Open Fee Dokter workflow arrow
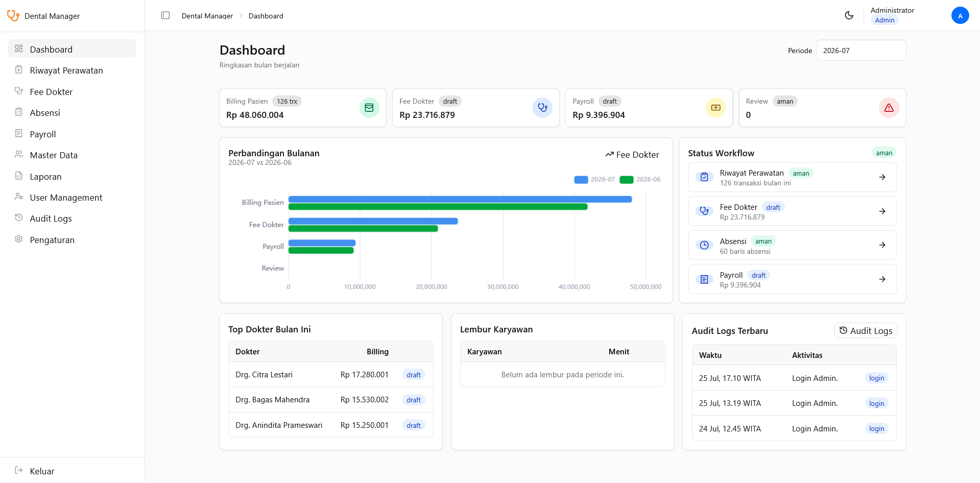Viewport: 980px width, 483px height. click(x=882, y=211)
